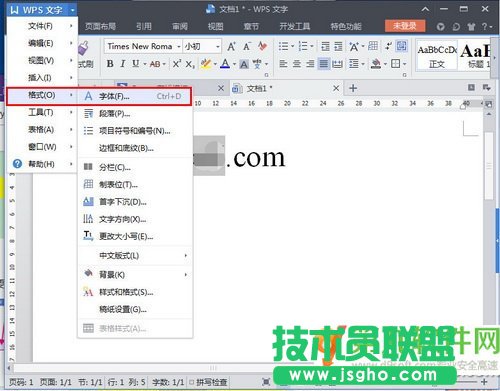Click the Format Painter brush icon
Screen dimensions: 500x391
pyautogui.click(x=83, y=48)
